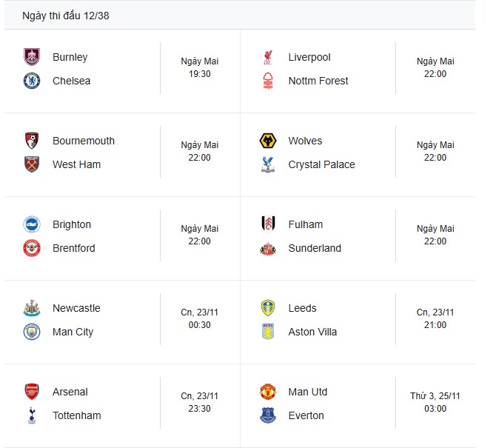Click the Crystal Palace crest
496x448 pixels.
tap(267, 164)
